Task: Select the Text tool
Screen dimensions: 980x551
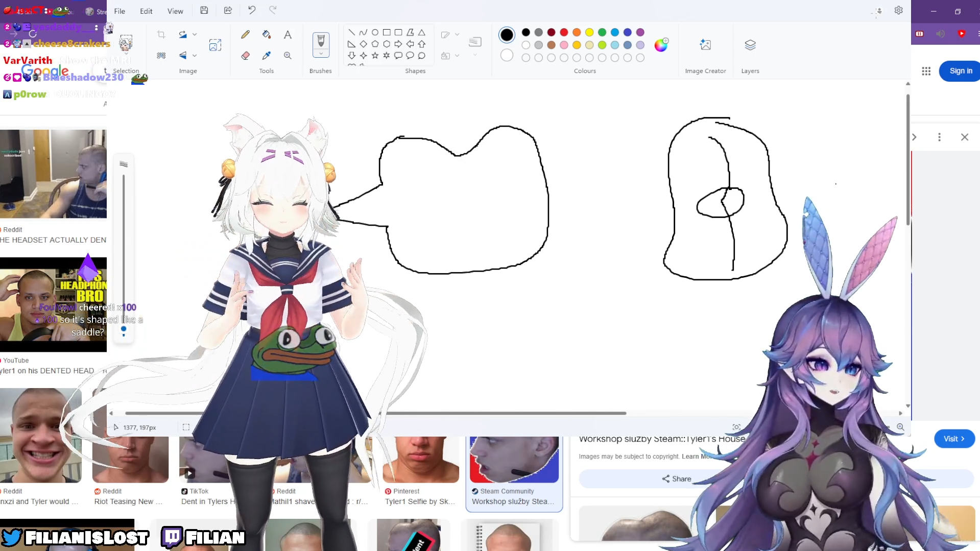Action: (x=288, y=35)
